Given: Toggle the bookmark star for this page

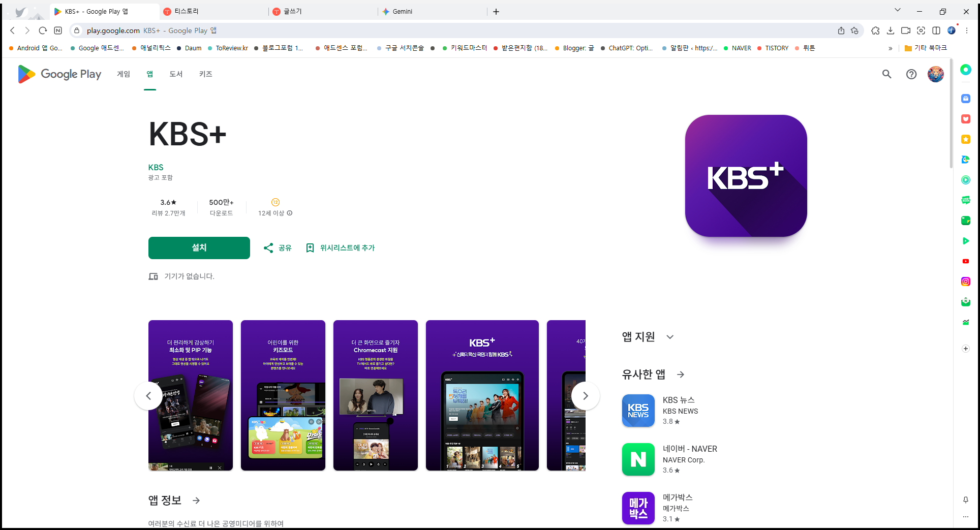Looking at the screenshot, I should coord(854,30).
